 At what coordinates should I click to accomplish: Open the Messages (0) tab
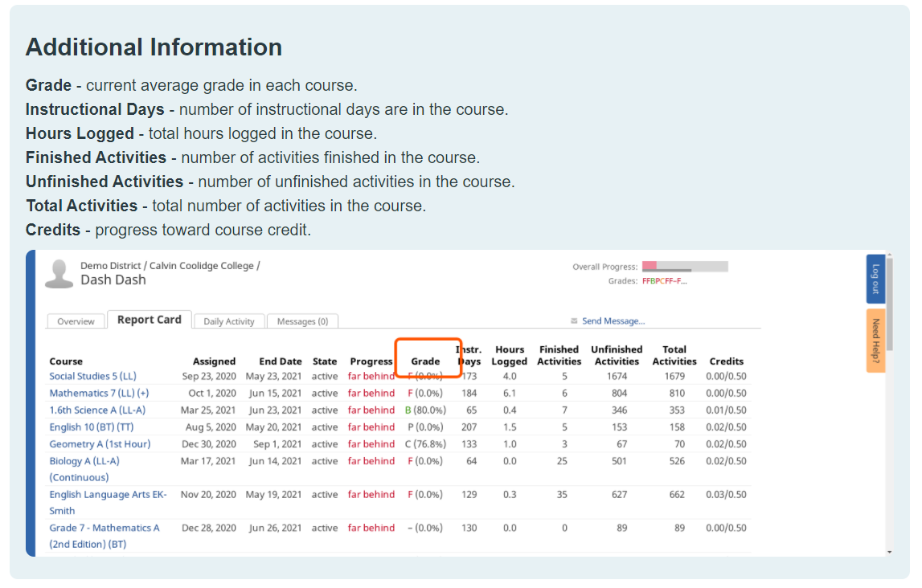[303, 321]
